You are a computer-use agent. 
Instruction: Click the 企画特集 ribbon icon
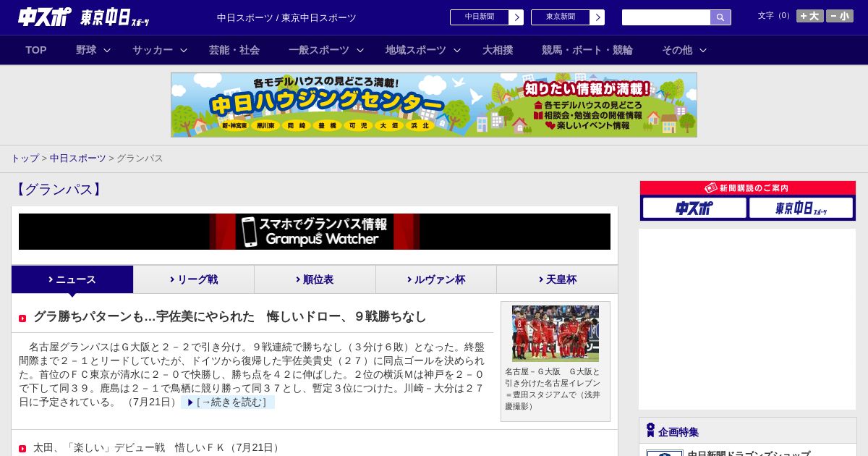pyautogui.click(x=650, y=431)
